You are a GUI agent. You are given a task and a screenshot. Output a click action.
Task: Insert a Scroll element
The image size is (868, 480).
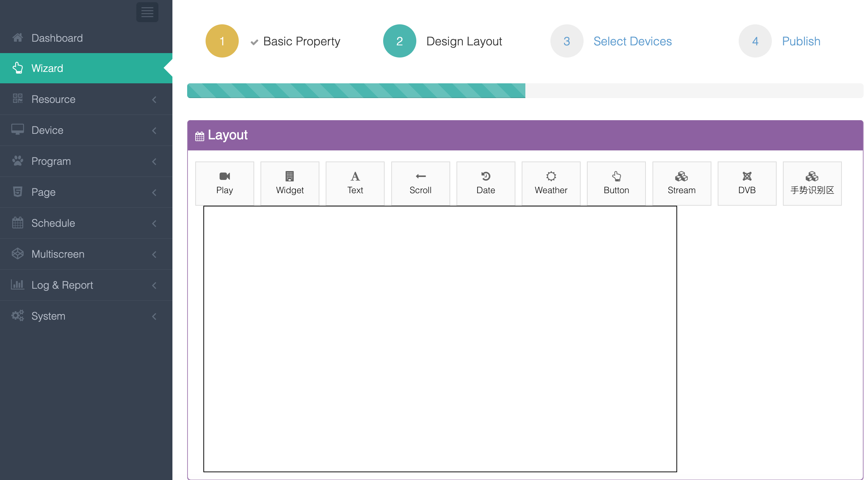pos(420,183)
